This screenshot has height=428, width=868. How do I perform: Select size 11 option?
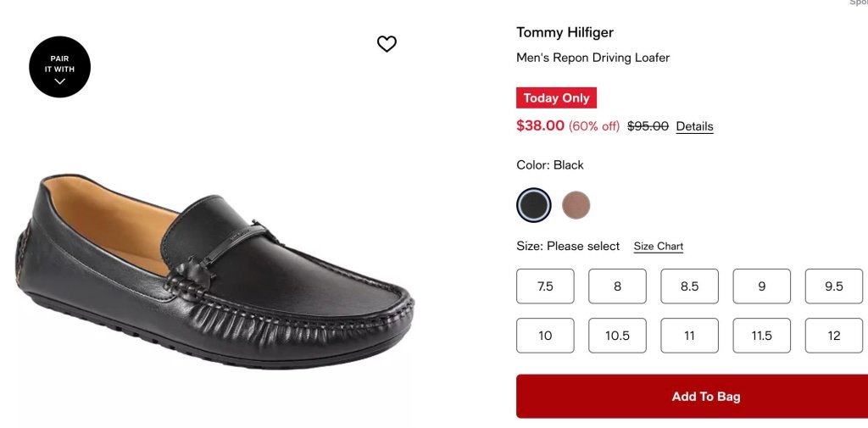(689, 336)
